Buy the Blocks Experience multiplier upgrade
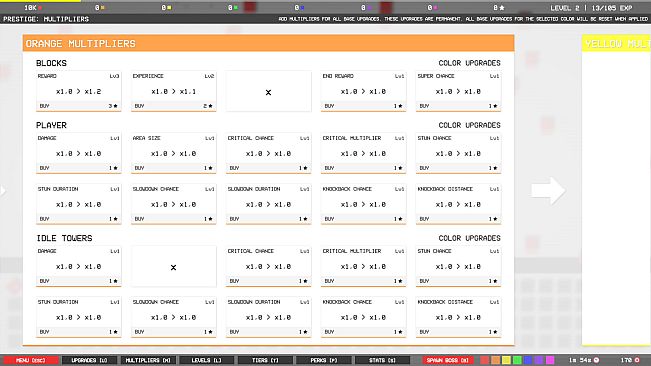The height and width of the screenshot is (366, 651). tap(174, 106)
